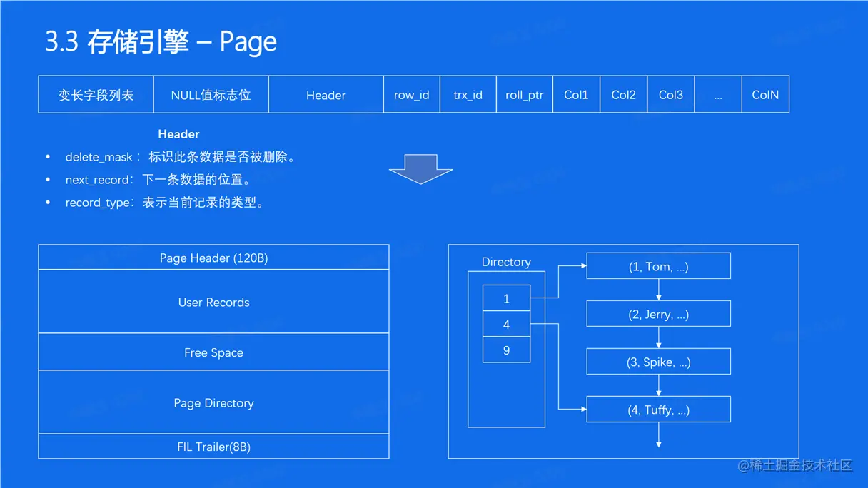Click the Header cell in row layout
Screen dimensions: 868x488
click(325, 94)
